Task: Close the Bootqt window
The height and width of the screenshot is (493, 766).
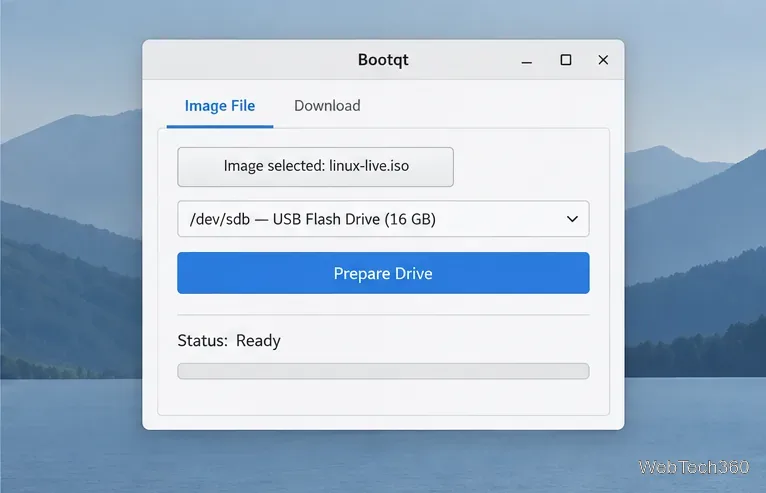Action: (603, 60)
